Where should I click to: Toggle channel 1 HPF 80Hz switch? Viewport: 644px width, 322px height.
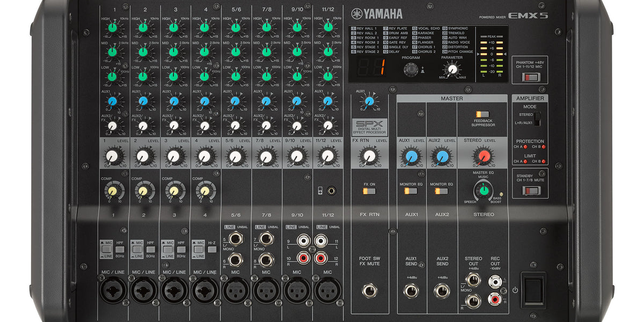point(120,250)
